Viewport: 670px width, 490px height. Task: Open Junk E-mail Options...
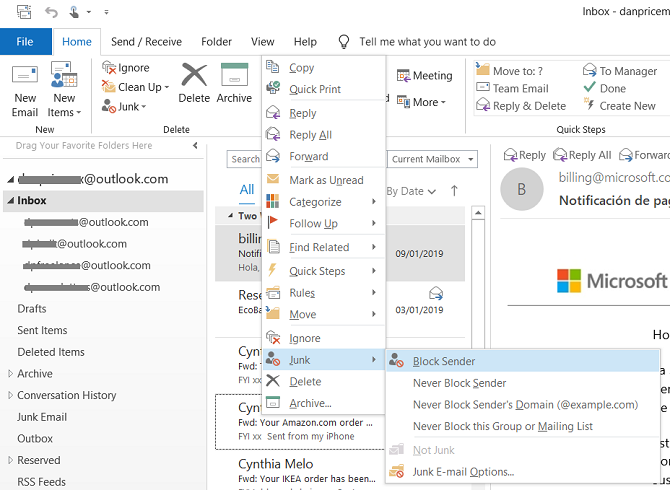523,472
